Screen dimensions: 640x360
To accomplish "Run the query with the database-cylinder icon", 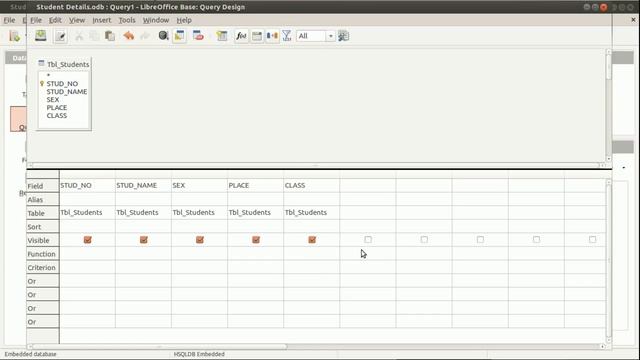I will [x=164, y=36].
